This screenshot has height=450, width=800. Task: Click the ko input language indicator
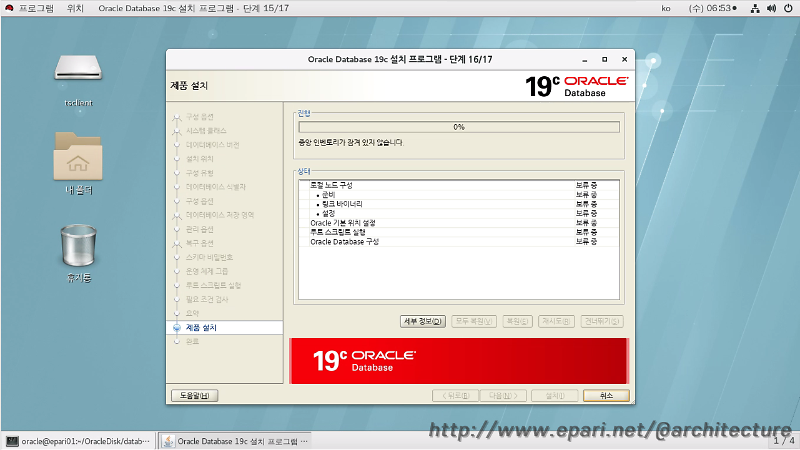(x=666, y=8)
